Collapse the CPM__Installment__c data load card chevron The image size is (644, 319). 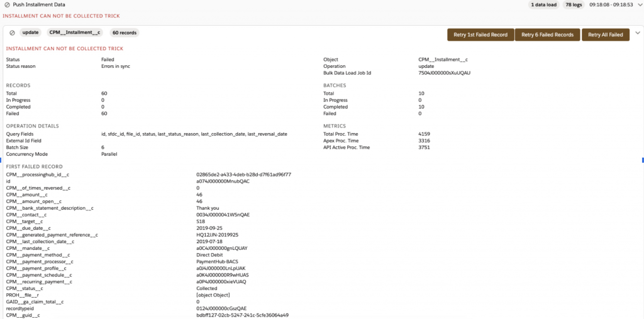coord(637,33)
